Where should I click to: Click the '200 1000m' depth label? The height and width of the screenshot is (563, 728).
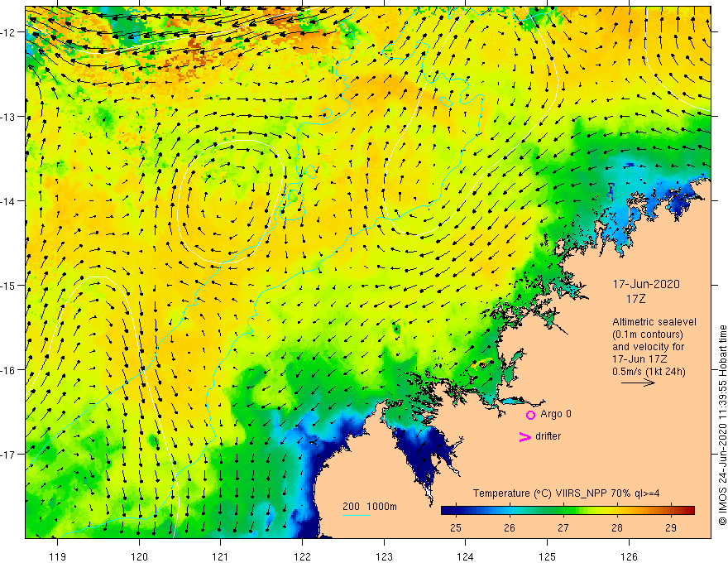(370, 507)
